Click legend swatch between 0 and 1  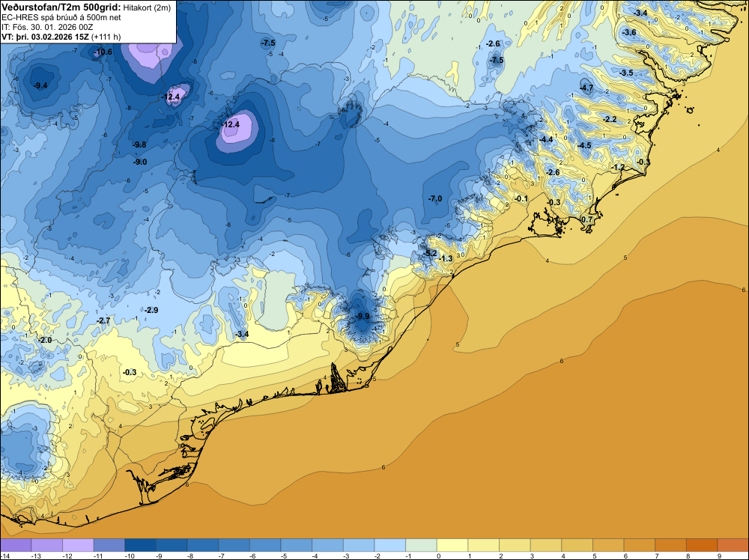(x=454, y=545)
